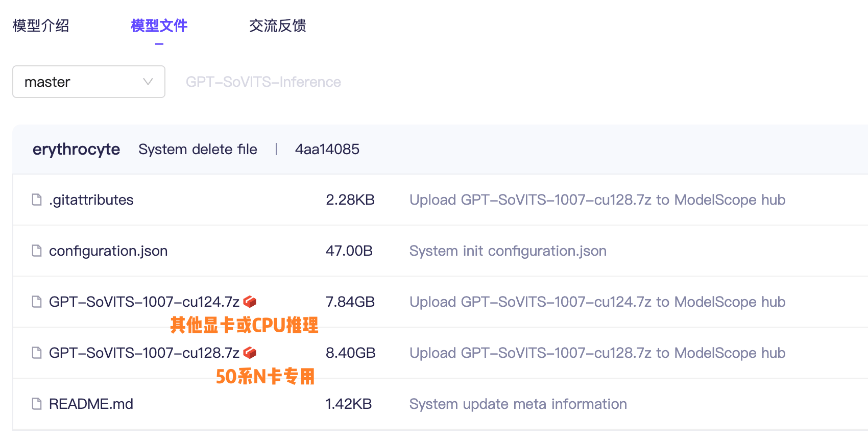
Task: Click the chevron arrow in branch selector
Action: tap(148, 82)
